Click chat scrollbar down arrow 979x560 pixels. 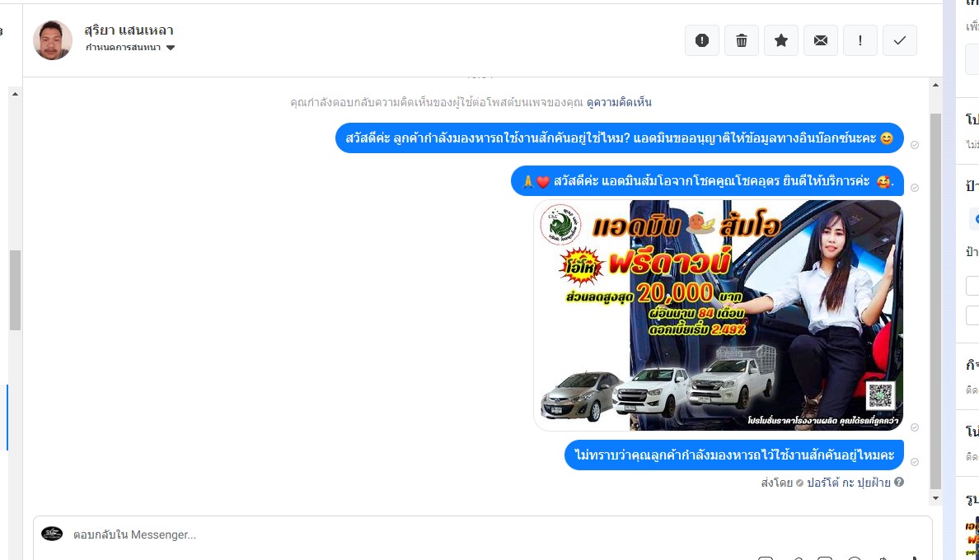(935, 498)
